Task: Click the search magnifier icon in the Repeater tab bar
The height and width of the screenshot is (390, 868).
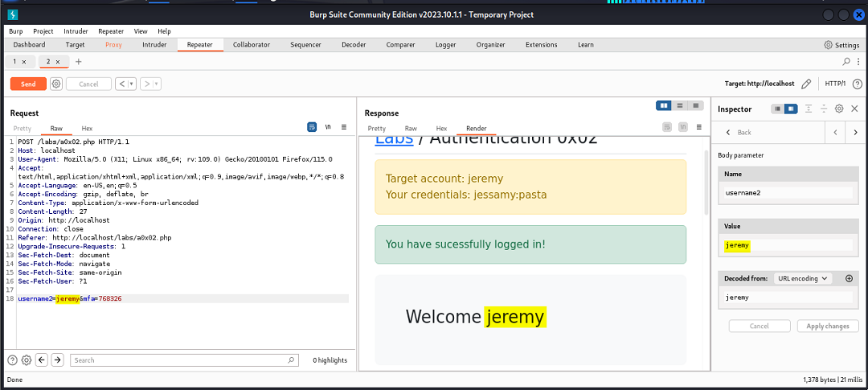Action: coord(846,61)
